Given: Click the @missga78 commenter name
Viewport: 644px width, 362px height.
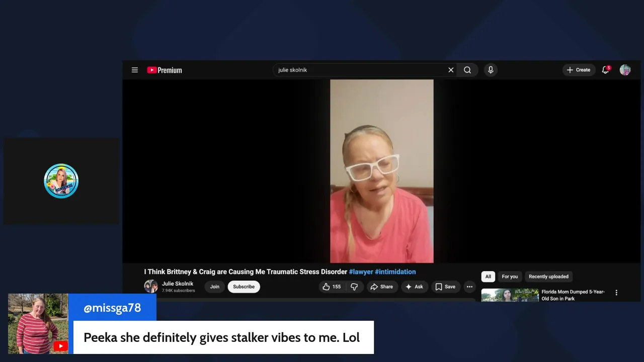Looking at the screenshot, I should point(112,308).
